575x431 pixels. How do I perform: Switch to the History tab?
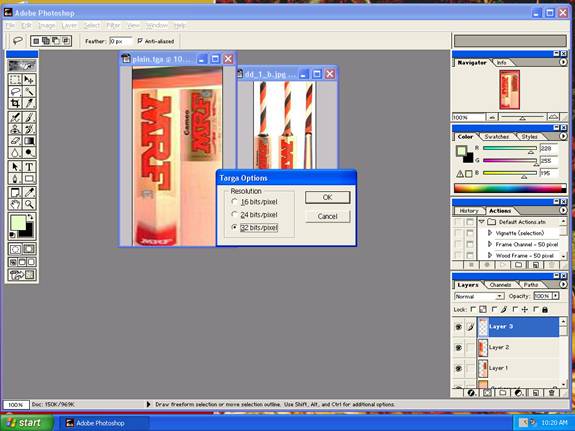469,211
